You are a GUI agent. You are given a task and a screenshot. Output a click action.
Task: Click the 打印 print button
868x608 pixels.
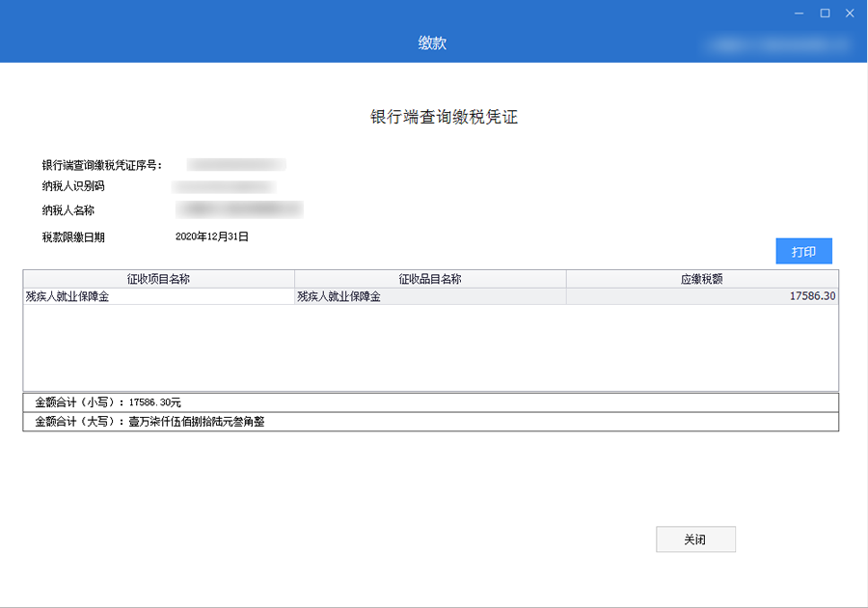point(803,251)
